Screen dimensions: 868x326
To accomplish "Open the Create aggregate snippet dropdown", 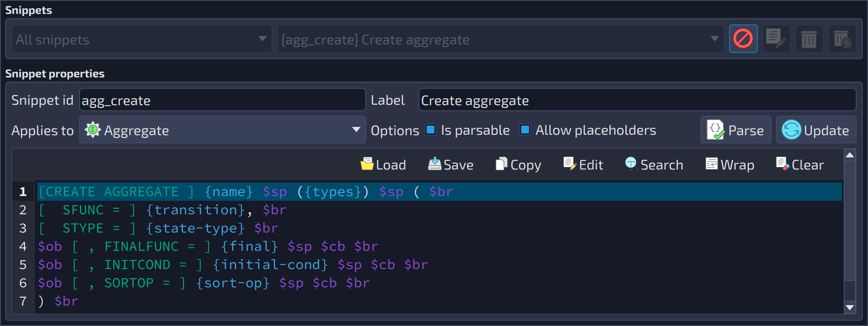I will (x=500, y=39).
